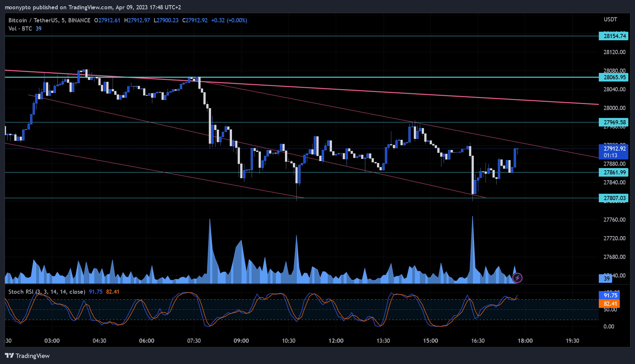This screenshot has width=635, height=364.
Task: Click the 27880.00 price scale value
Action: 614,164
